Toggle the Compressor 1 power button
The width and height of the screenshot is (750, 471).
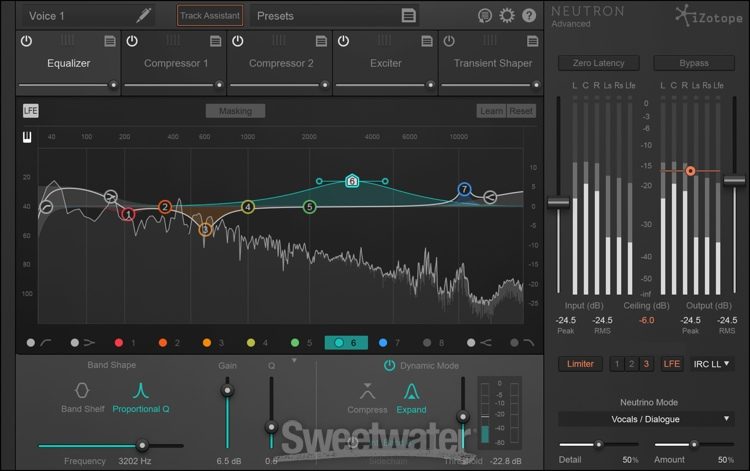[132, 41]
